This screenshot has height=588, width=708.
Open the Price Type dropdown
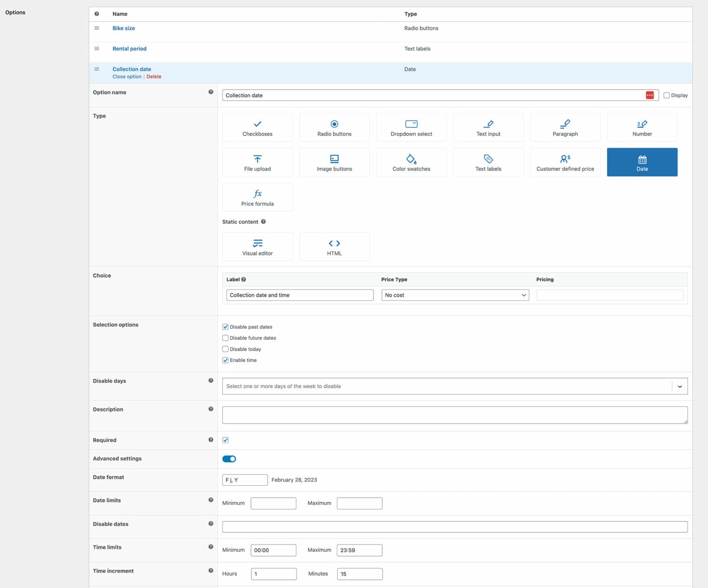[x=454, y=295]
